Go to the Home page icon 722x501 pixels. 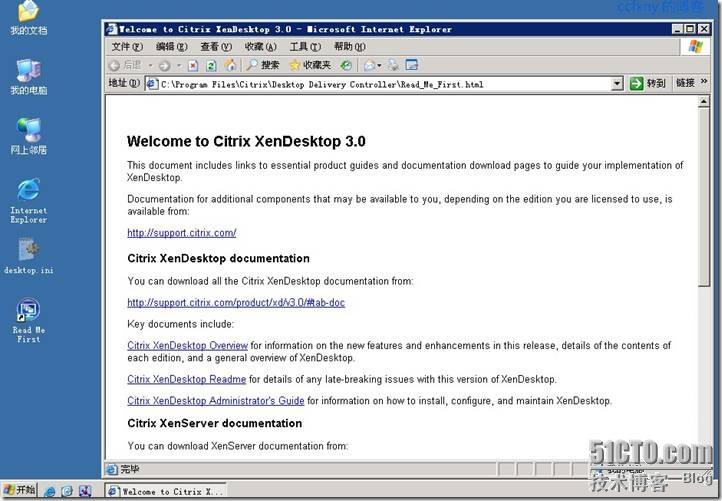pyautogui.click(x=230, y=65)
